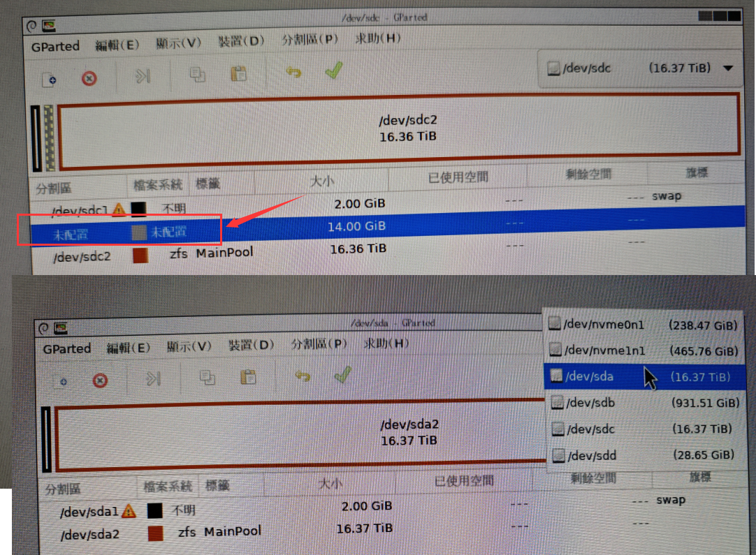Click 旗標 column header in top window
Image resolution: width=756 pixels, height=555 pixels.
[697, 172]
